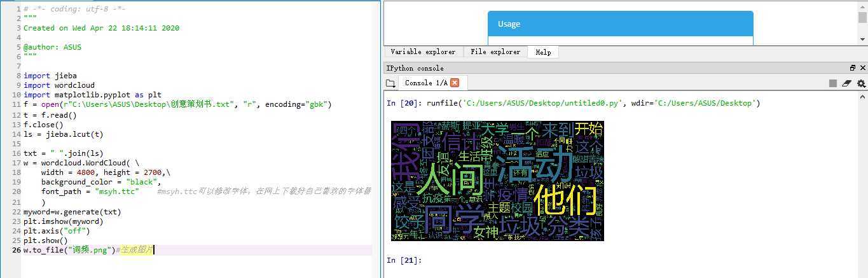Open the console tab browse icon

tap(390, 83)
